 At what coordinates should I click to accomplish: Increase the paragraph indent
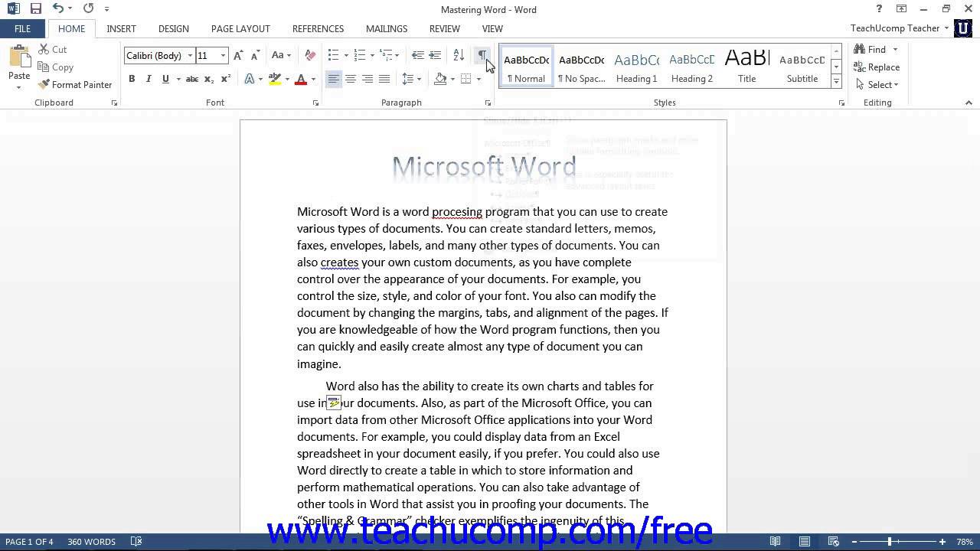(435, 55)
